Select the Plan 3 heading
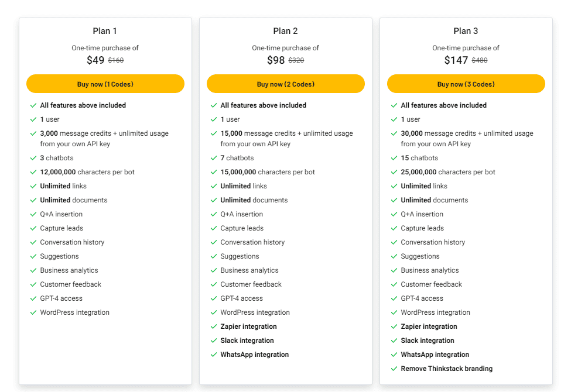The height and width of the screenshot is (392, 571). [466, 30]
